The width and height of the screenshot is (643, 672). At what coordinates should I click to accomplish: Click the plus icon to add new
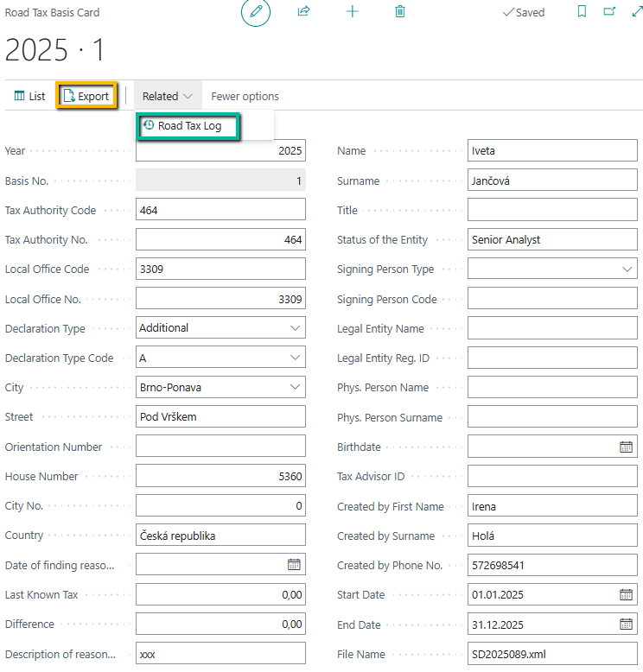point(352,12)
